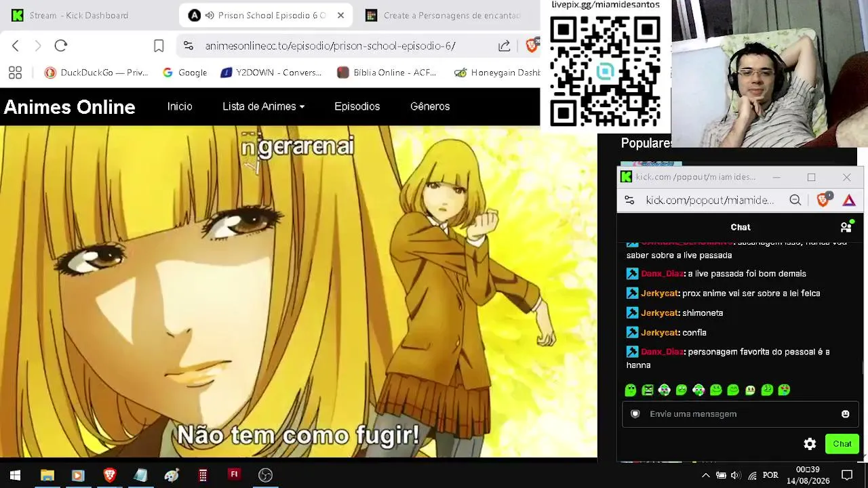Viewport: 868px width, 488px height.
Task: Show chat users list icon
Action: tap(846, 226)
